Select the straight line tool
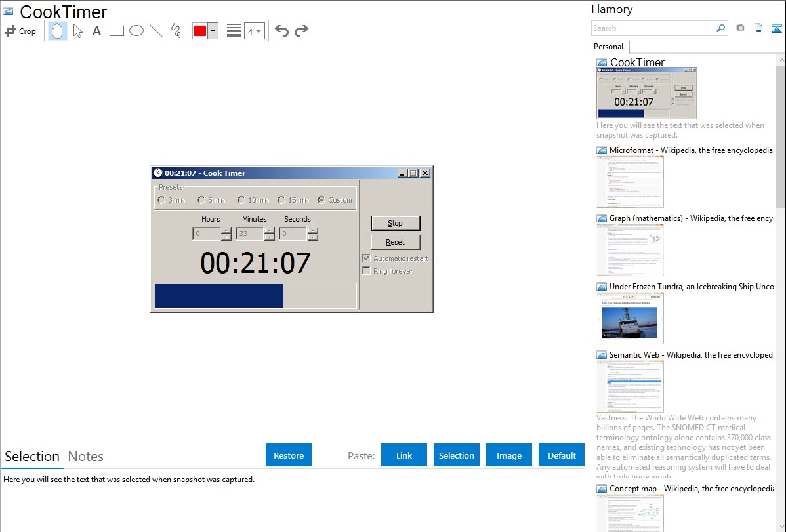Screen dimensions: 786x532 click(x=156, y=31)
